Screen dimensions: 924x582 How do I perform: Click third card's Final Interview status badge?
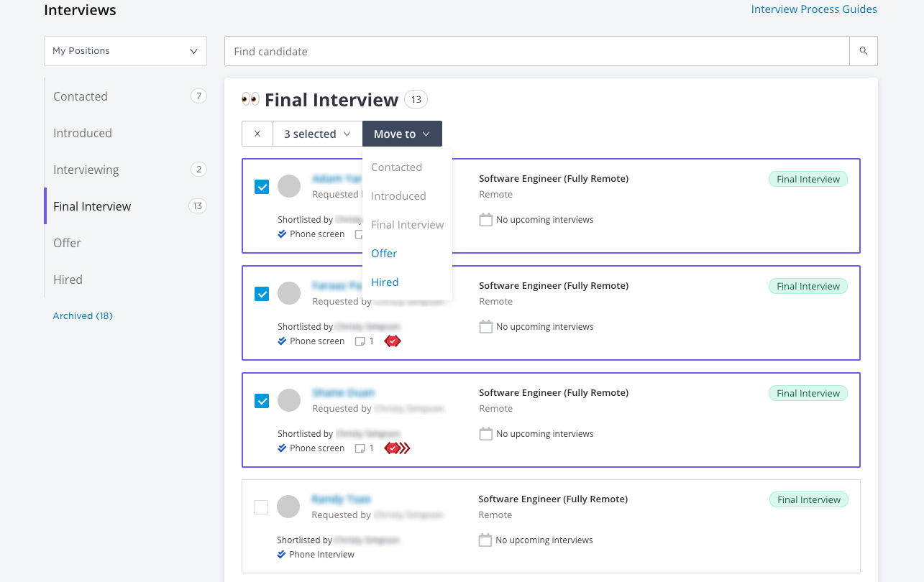[808, 394]
